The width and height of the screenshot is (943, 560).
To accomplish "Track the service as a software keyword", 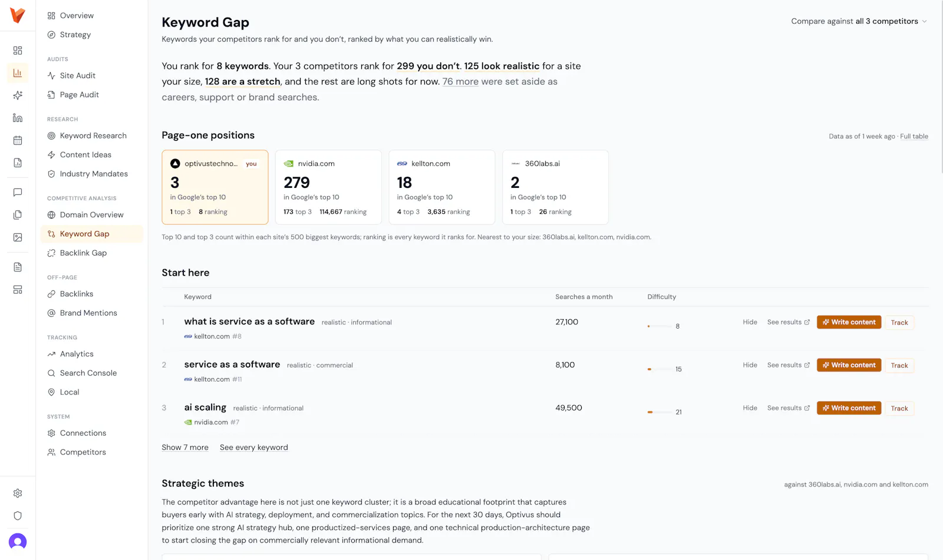I will tap(899, 366).
